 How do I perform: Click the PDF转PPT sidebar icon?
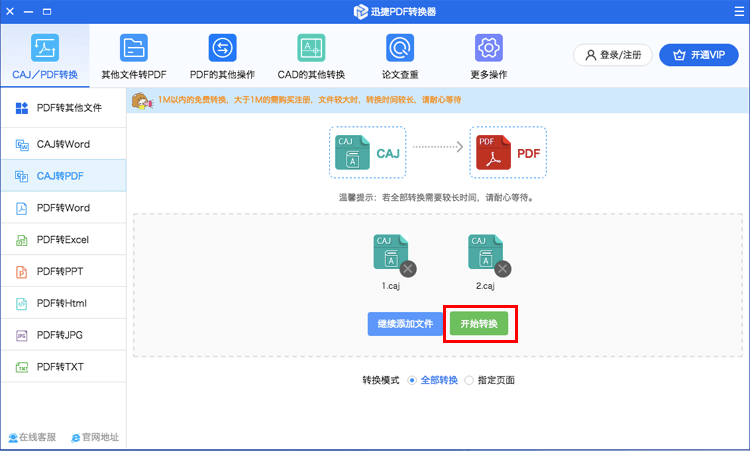pos(22,272)
